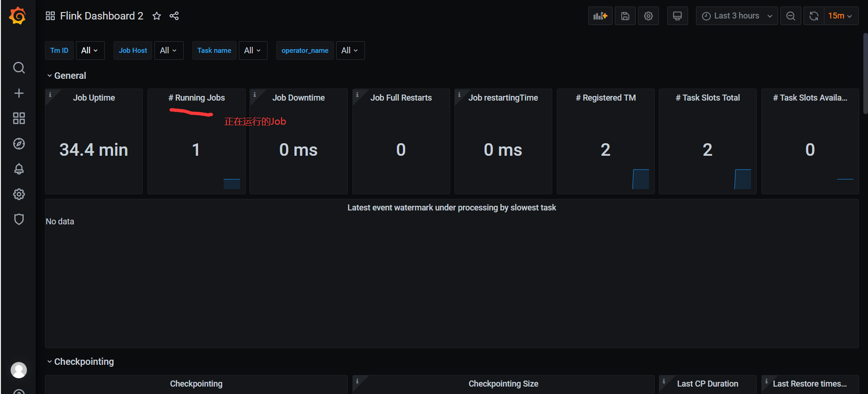Viewport: 868px width, 394px height.
Task: Open dashboard settings gear in top bar
Action: (x=648, y=16)
